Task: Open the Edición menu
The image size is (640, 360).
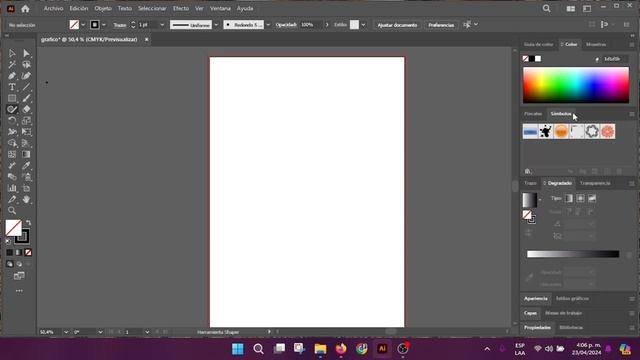Action: 78,9
